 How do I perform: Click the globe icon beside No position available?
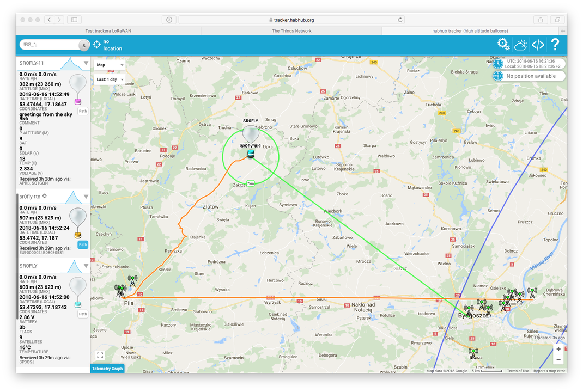pyautogui.click(x=498, y=76)
